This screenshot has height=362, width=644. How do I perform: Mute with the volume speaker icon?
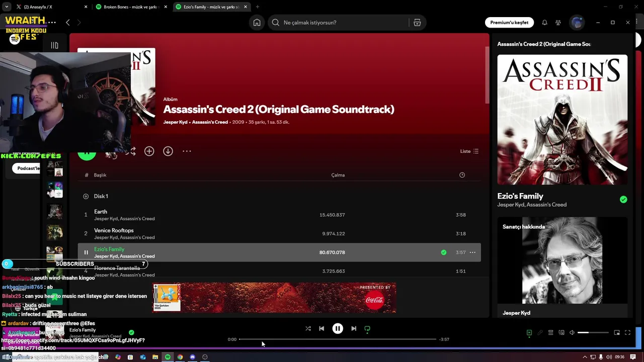coord(572,333)
